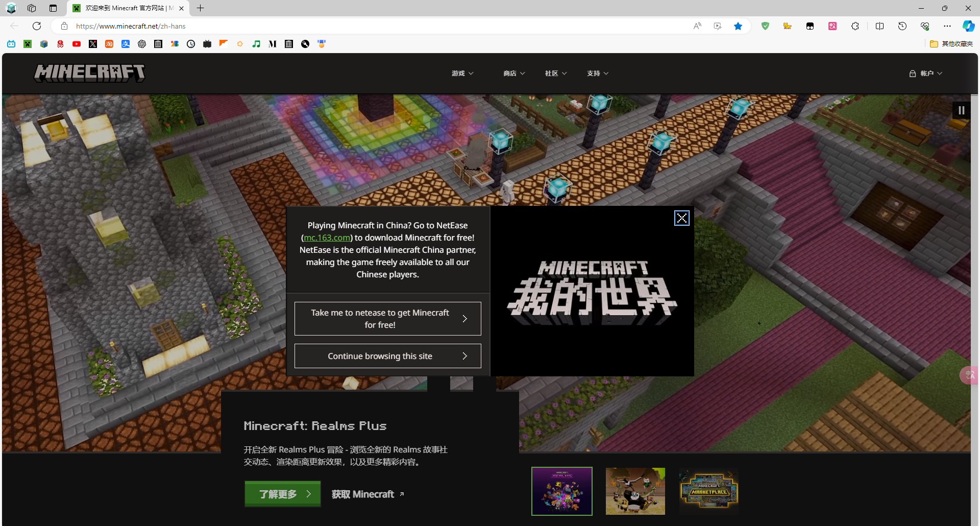Click the browser address bar URL
980x526 pixels.
point(131,26)
